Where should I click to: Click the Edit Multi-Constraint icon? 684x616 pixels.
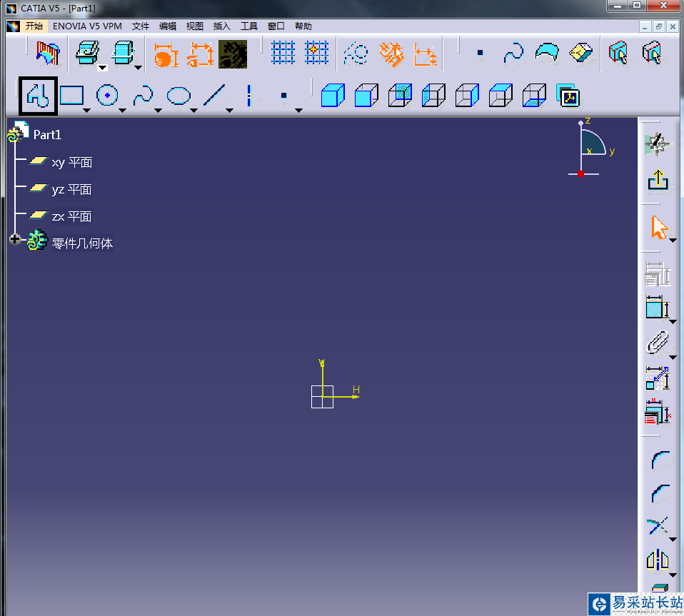[x=658, y=412]
